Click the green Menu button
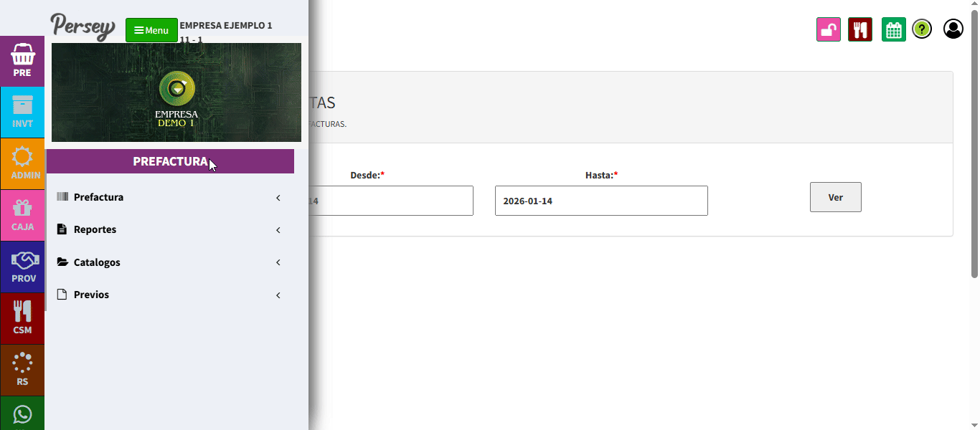The image size is (980, 430). [x=151, y=30]
